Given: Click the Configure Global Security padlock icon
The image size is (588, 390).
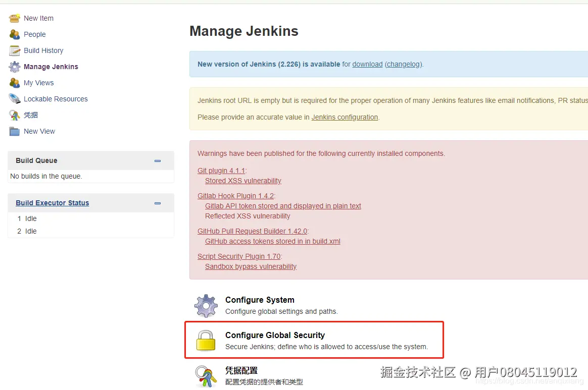Looking at the screenshot, I should coord(206,340).
